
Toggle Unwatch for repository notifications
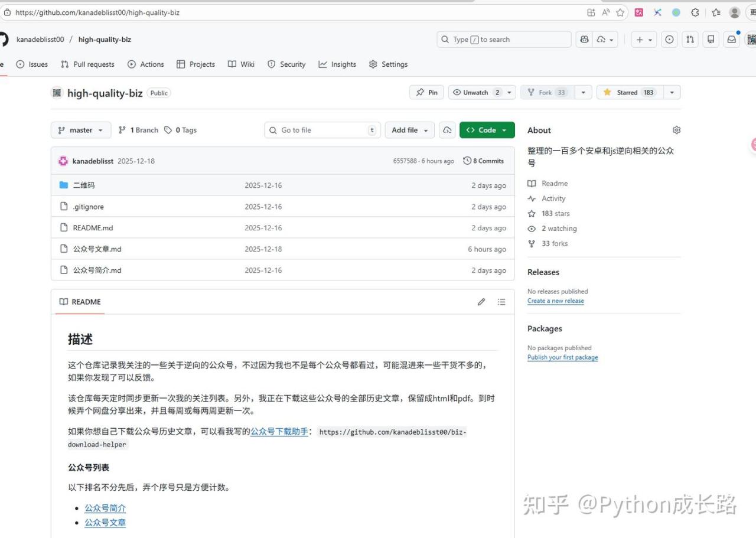(x=475, y=93)
